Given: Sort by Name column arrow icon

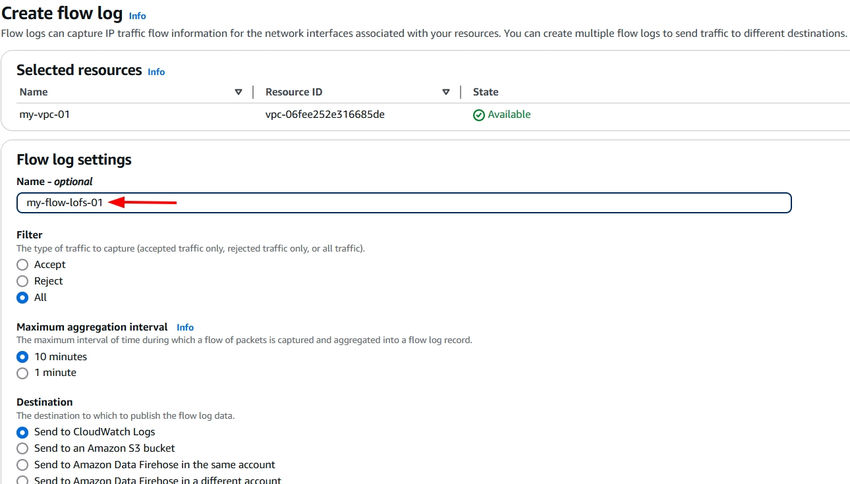Looking at the screenshot, I should coord(238,92).
